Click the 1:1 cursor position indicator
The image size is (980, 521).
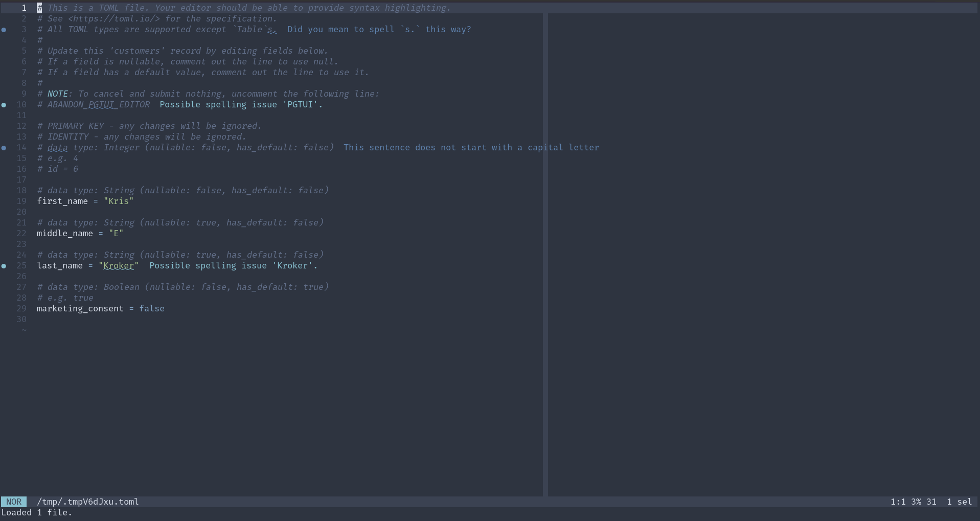click(898, 502)
